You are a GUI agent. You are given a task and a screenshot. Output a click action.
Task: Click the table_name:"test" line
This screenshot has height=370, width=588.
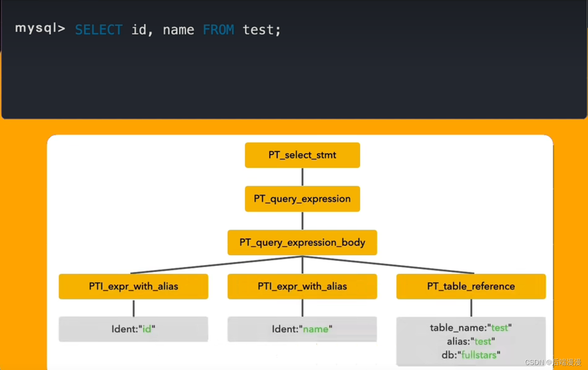pos(471,328)
